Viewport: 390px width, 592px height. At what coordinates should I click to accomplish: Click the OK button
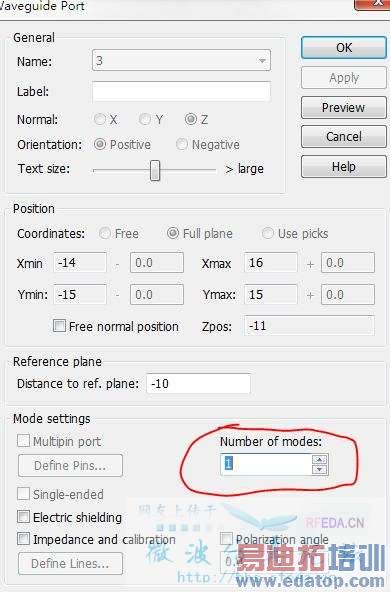[x=344, y=48]
